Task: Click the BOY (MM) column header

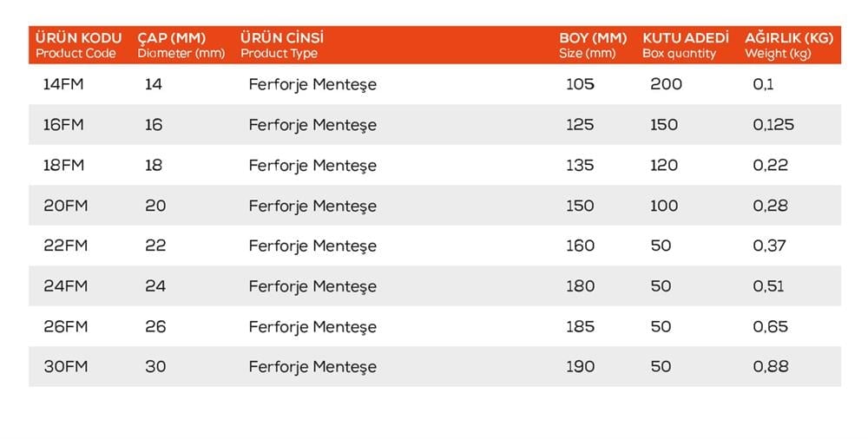Action: click(593, 39)
